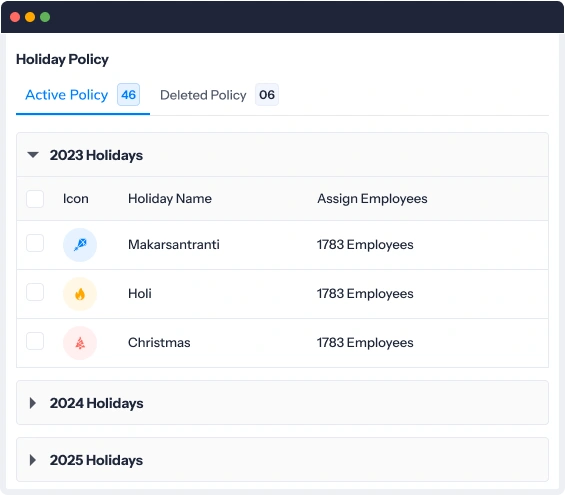Click 1783 Employees in Christmas row
Viewport: 565px width, 495px height.
click(x=365, y=343)
